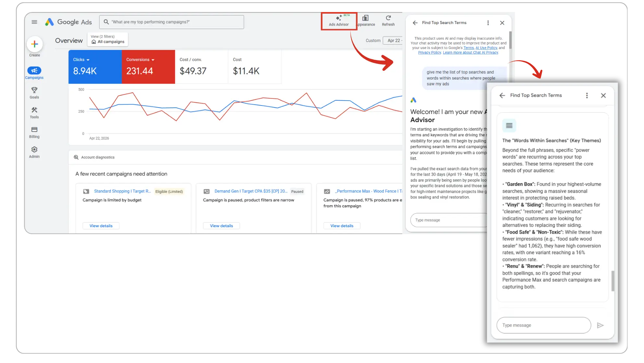This screenshot has height=363, width=644.
Task: Go back in rear Find Top Search Terms panel
Action: (x=415, y=23)
